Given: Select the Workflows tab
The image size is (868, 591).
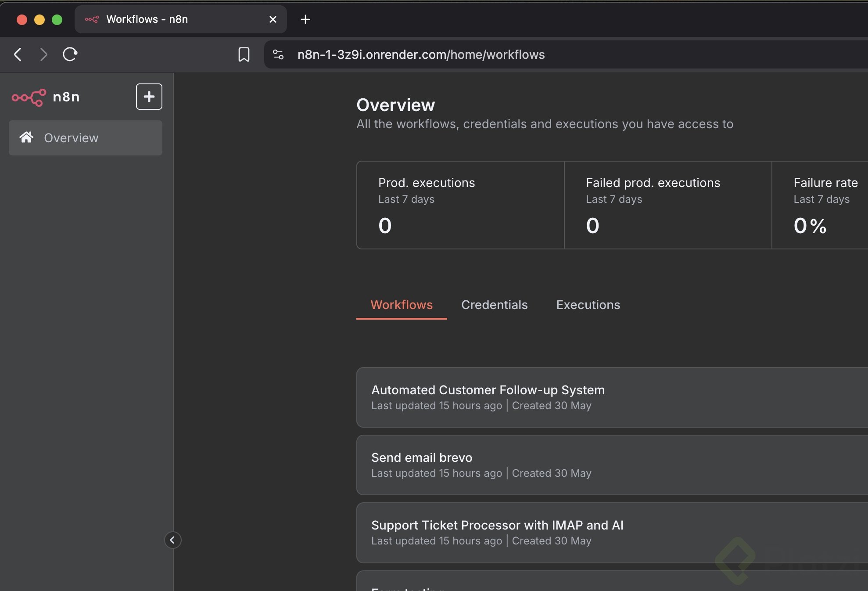Looking at the screenshot, I should point(402,305).
